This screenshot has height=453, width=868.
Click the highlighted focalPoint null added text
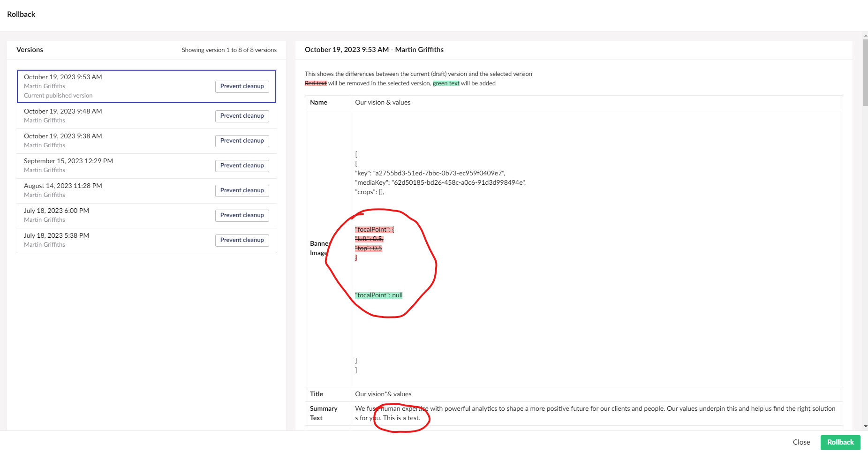(x=378, y=295)
